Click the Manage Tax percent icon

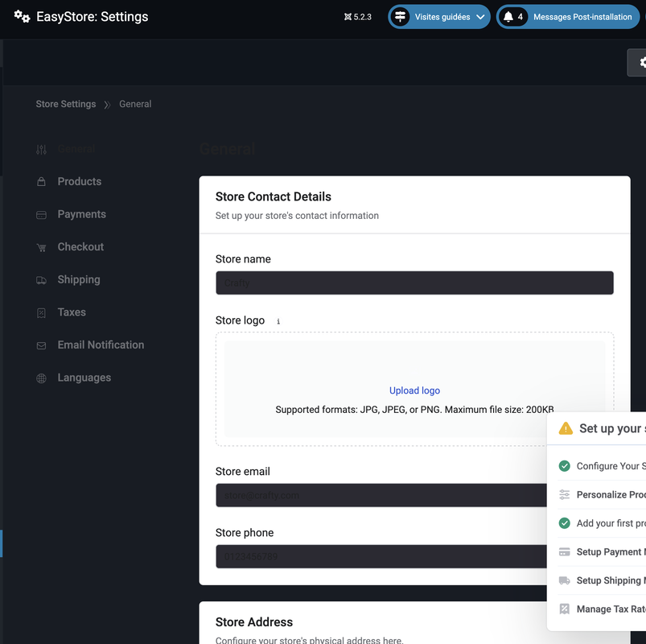click(565, 609)
